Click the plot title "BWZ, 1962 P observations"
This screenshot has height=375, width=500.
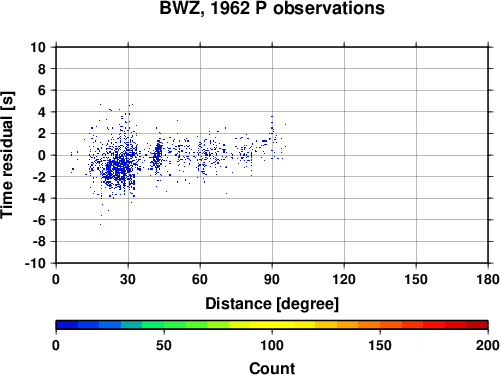click(x=272, y=8)
